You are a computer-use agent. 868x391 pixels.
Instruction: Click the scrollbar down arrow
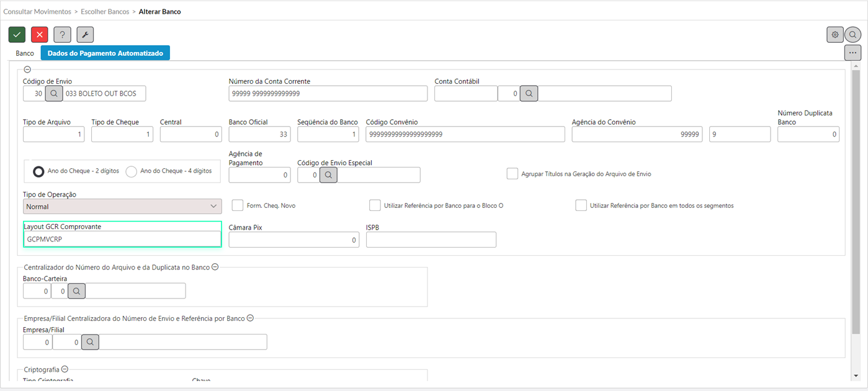[856, 375]
